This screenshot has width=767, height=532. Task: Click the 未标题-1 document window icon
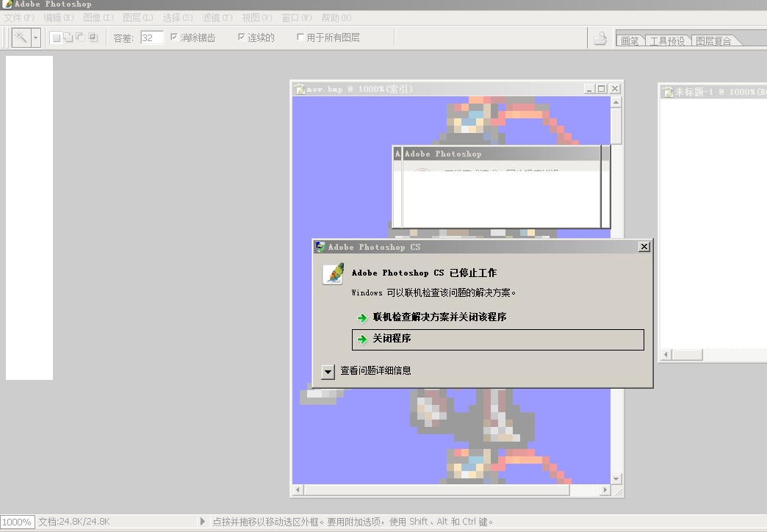point(667,92)
